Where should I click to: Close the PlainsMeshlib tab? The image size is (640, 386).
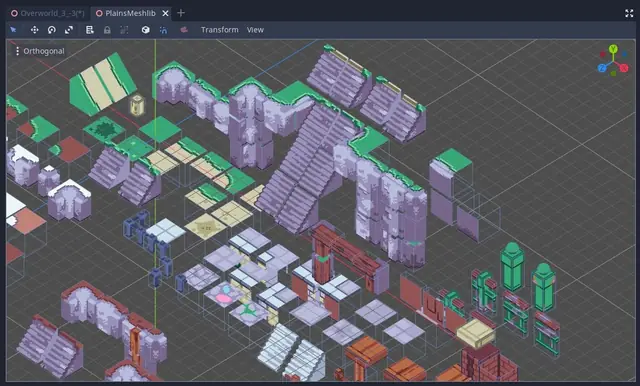point(165,13)
